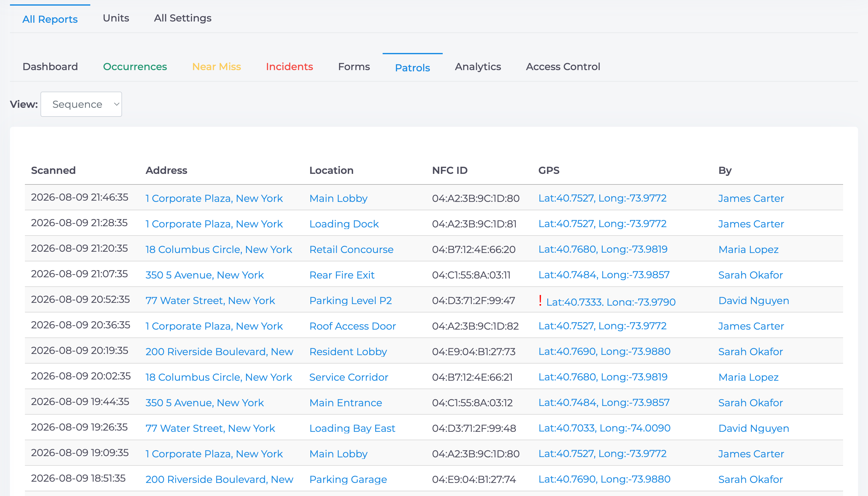Open Sarah Okafor link in 20:19:35 row
868x496 pixels.
pyautogui.click(x=751, y=351)
